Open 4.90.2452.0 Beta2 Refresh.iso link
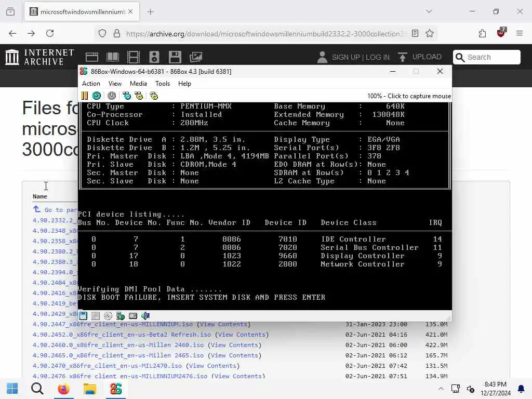Viewport: 532px width, 399px height. 122,335
